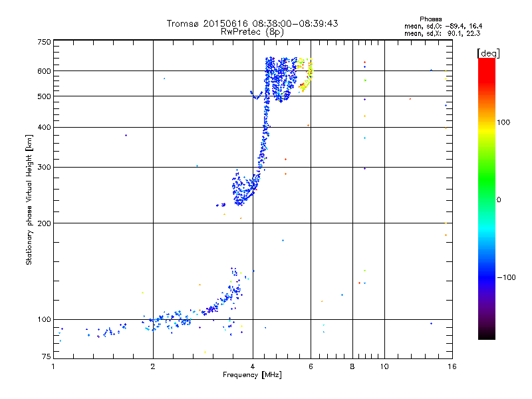This screenshot has width=532, height=399.
Task: Click the y-axis label '300'
Action: pos(44,168)
